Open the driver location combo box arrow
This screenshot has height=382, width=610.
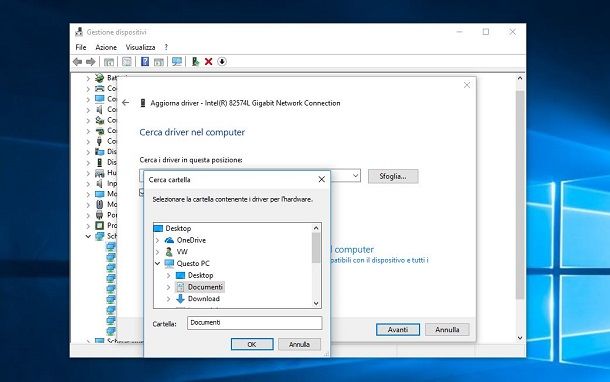coord(355,176)
